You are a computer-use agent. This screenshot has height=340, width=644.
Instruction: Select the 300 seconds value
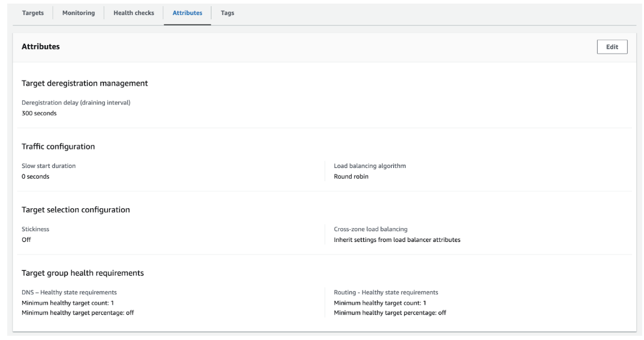click(39, 113)
